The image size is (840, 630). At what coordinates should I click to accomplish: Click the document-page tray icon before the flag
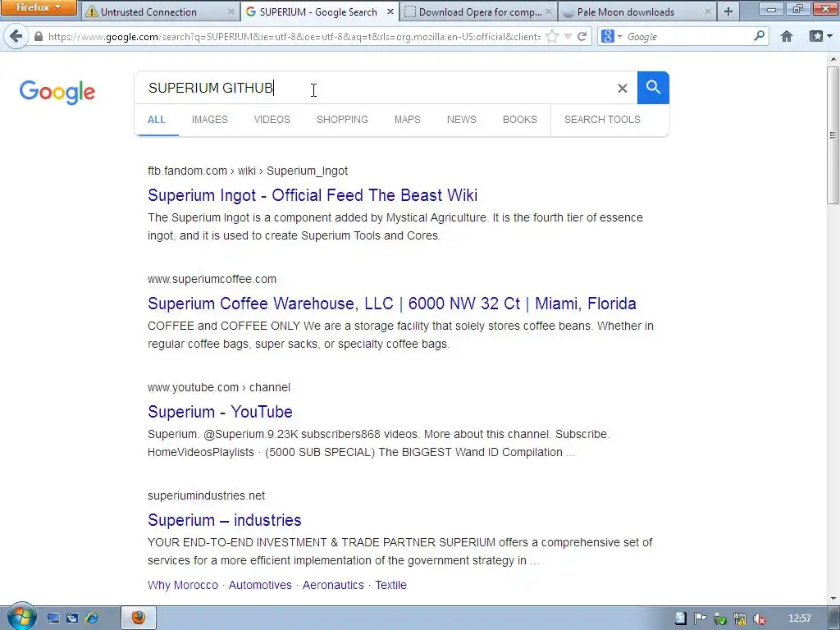(680, 619)
